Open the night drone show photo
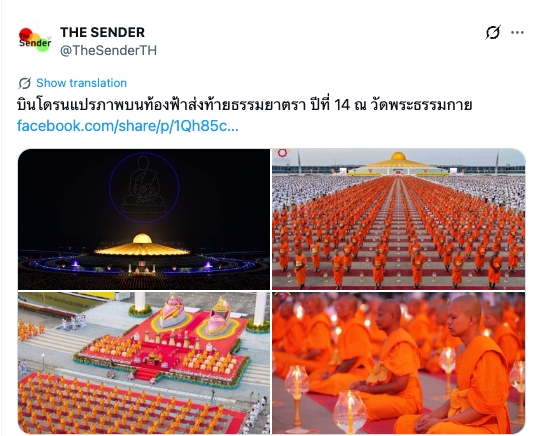 pyautogui.click(x=144, y=219)
